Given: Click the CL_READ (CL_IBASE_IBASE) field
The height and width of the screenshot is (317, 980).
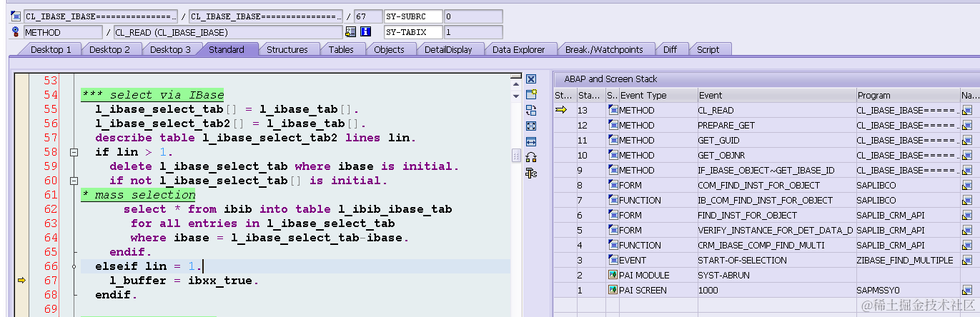Looking at the screenshot, I should 227,31.
